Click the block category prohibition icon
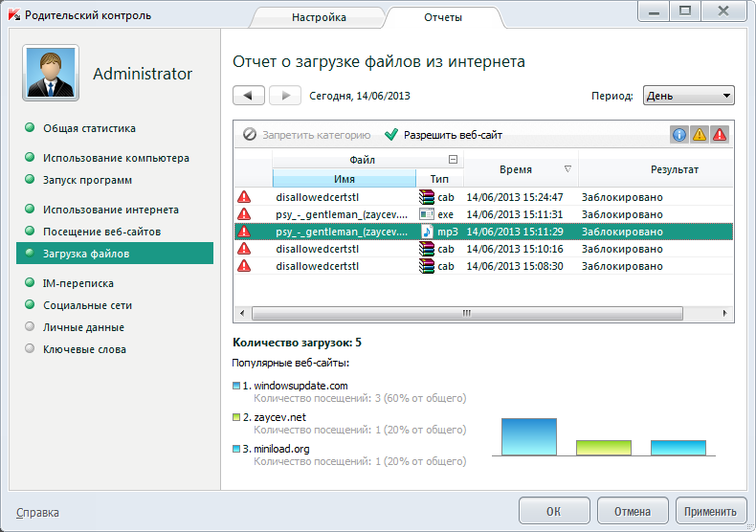Screen dimensions: 756x532 (249, 134)
